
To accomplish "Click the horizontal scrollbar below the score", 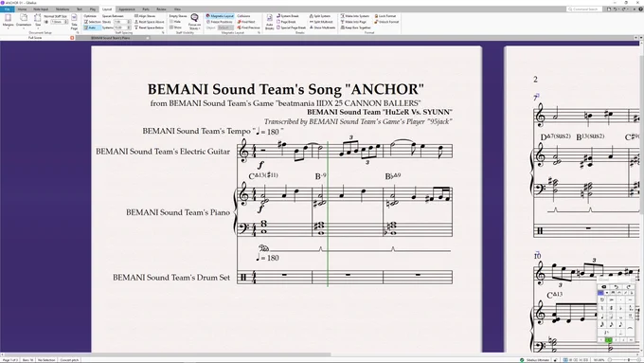I will (167, 354).
